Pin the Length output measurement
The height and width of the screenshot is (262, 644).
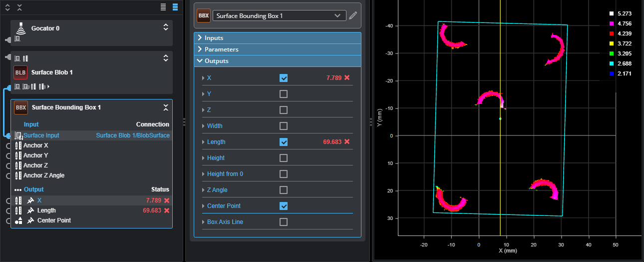coord(30,210)
